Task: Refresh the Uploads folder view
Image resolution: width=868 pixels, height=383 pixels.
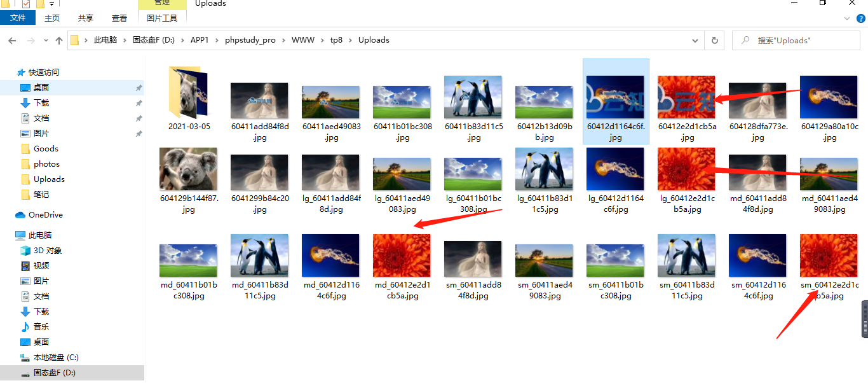Action: coord(714,40)
